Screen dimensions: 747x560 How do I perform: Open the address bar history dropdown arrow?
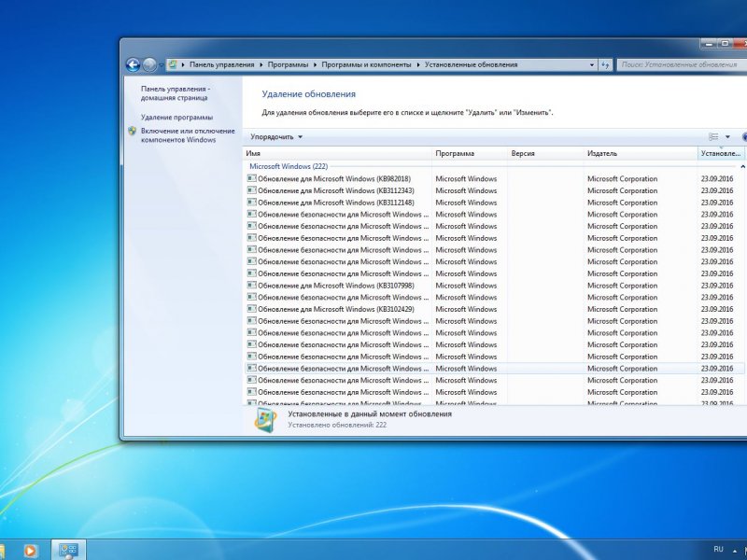(592, 64)
